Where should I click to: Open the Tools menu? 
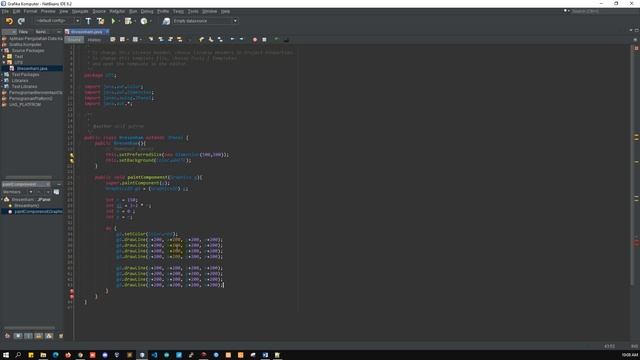[x=193, y=11]
